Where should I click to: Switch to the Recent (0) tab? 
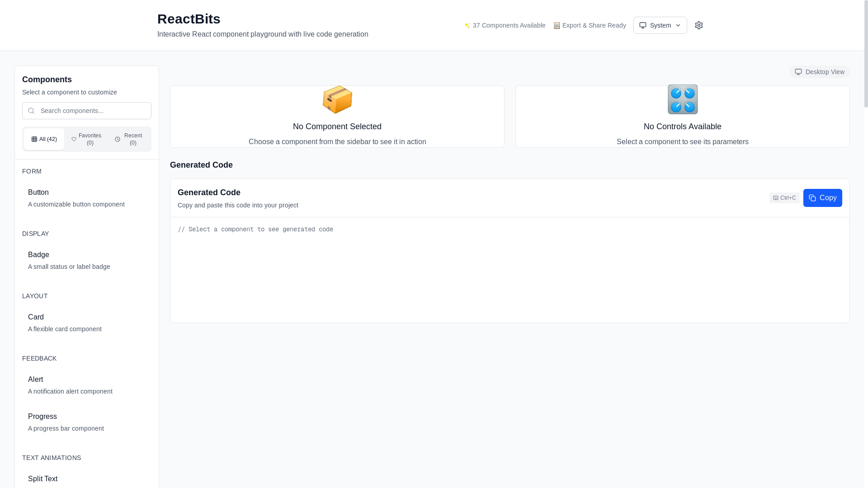click(129, 139)
